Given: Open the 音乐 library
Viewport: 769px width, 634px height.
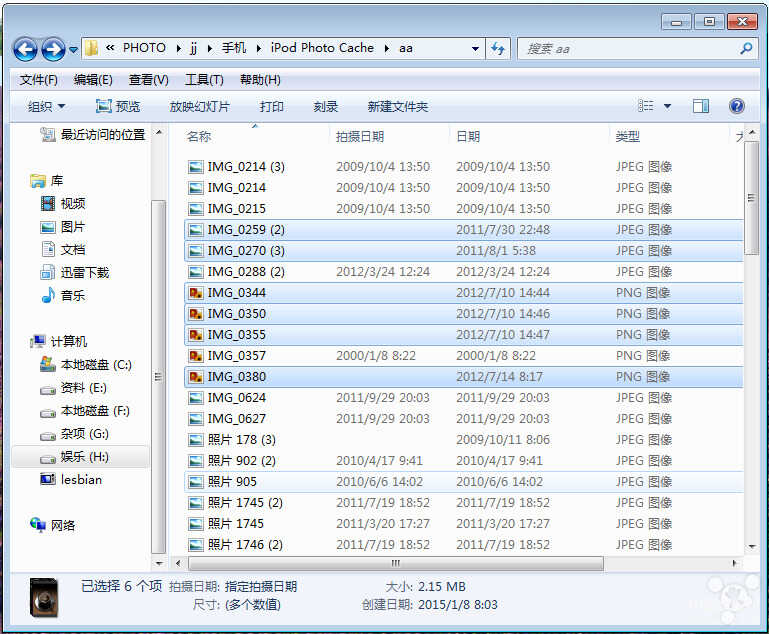Looking at the screenshot, I should [x=63, y=295].
